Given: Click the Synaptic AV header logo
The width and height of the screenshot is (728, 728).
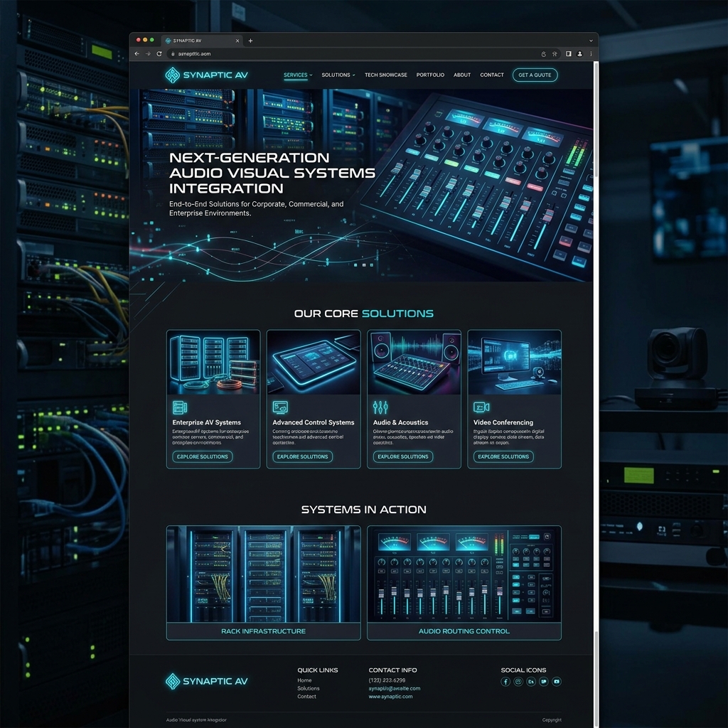Looking at the screenshot, I should coord(207,75).
